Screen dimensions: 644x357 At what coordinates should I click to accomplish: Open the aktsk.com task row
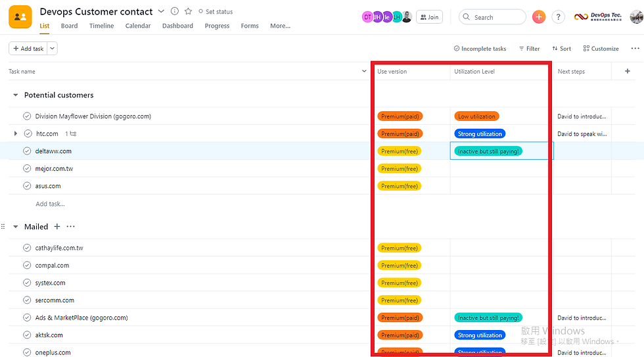49,335
